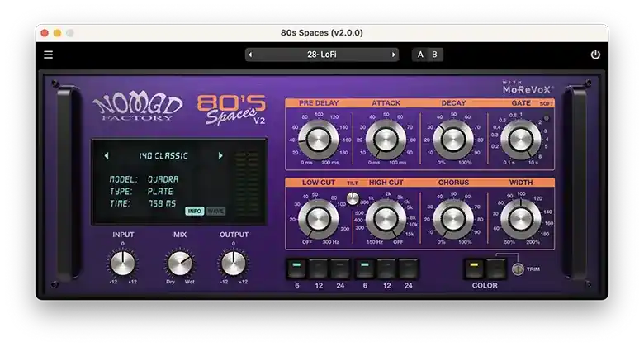The width and height of the screenshot is (644, 347).
Task: Go to next reverb model arrow
Action: 220,155
